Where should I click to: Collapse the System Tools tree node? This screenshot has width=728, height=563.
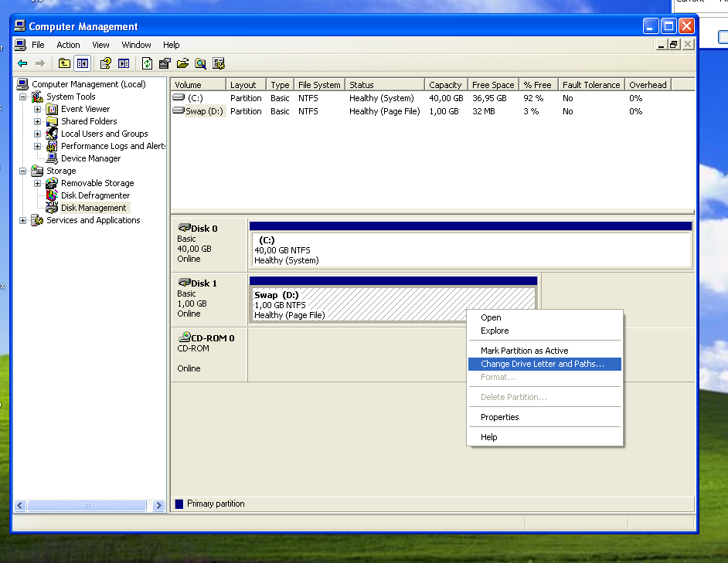point(22,97)
